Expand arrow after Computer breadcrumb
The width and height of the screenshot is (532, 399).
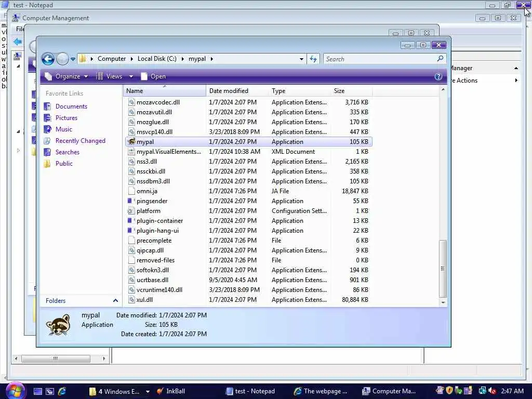pos(131,59)
